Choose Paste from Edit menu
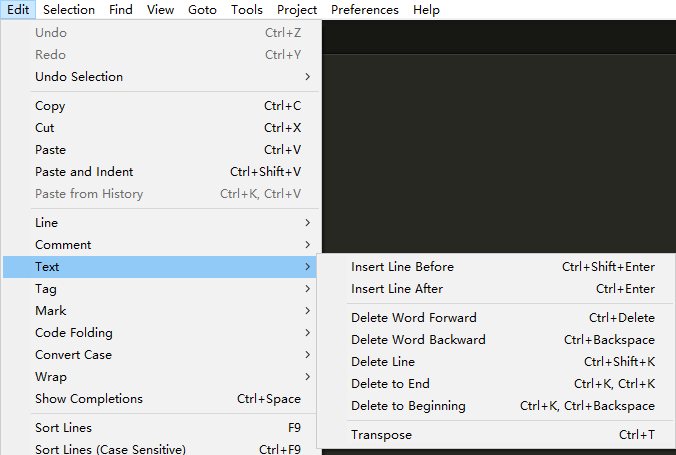This screenshot has height=455, width=676. (160, 150)
